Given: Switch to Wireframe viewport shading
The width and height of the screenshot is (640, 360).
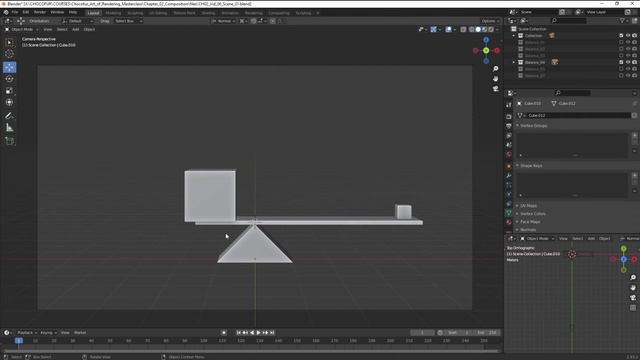Looking at the screenshot, I should pos(471,29).
